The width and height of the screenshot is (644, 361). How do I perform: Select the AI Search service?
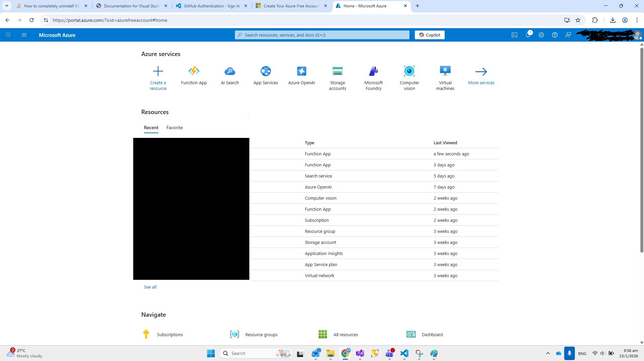pos(230,75)
